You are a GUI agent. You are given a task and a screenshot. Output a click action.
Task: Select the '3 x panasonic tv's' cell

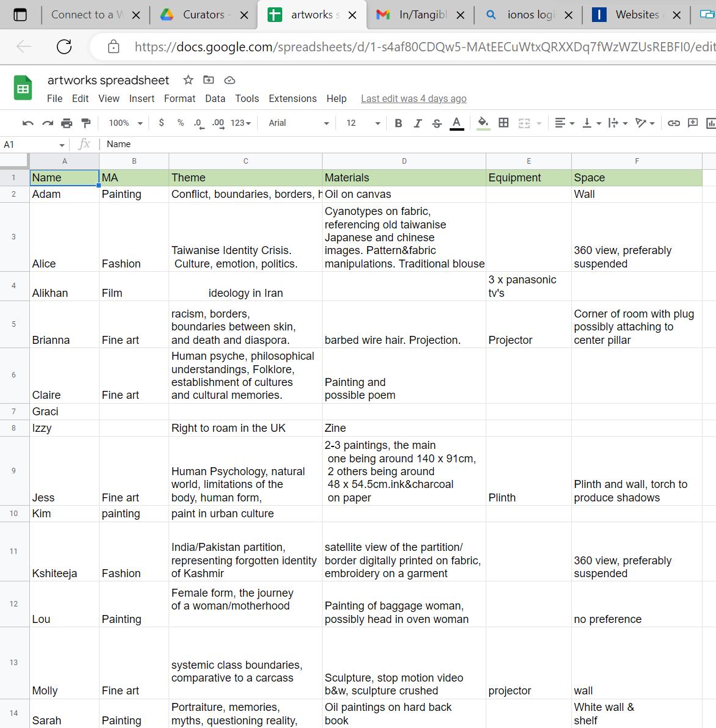point(528,286)
